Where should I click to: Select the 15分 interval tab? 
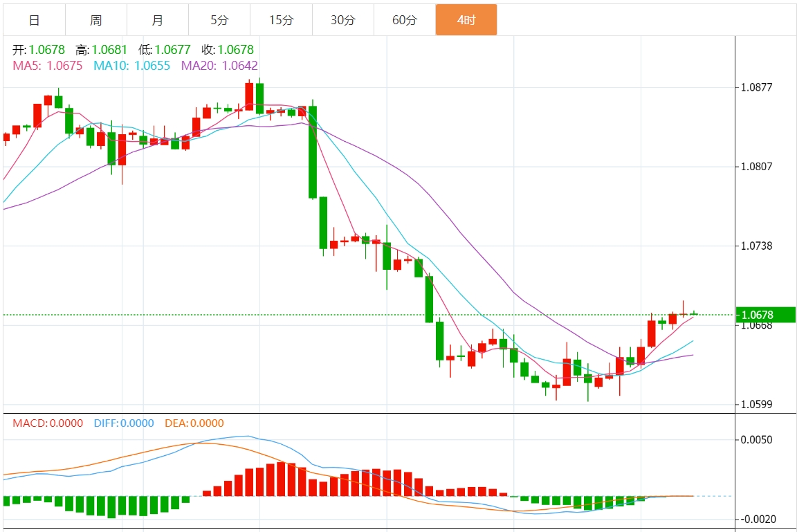281,20
